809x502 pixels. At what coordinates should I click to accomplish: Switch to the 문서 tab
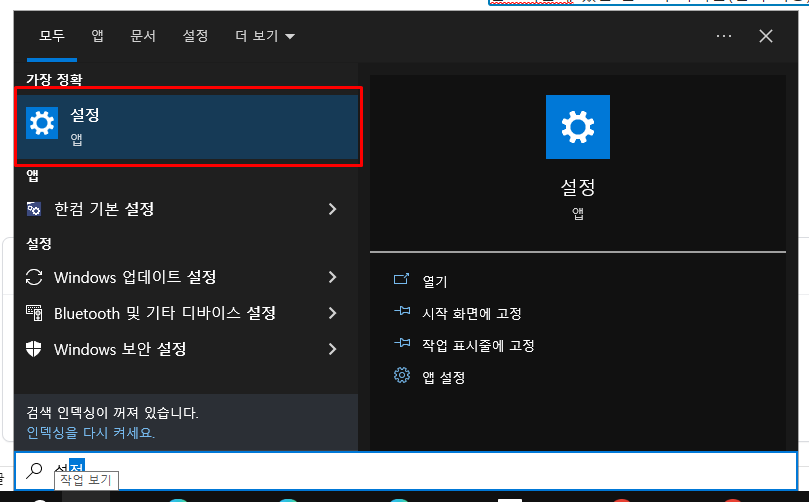click(143, 36)
